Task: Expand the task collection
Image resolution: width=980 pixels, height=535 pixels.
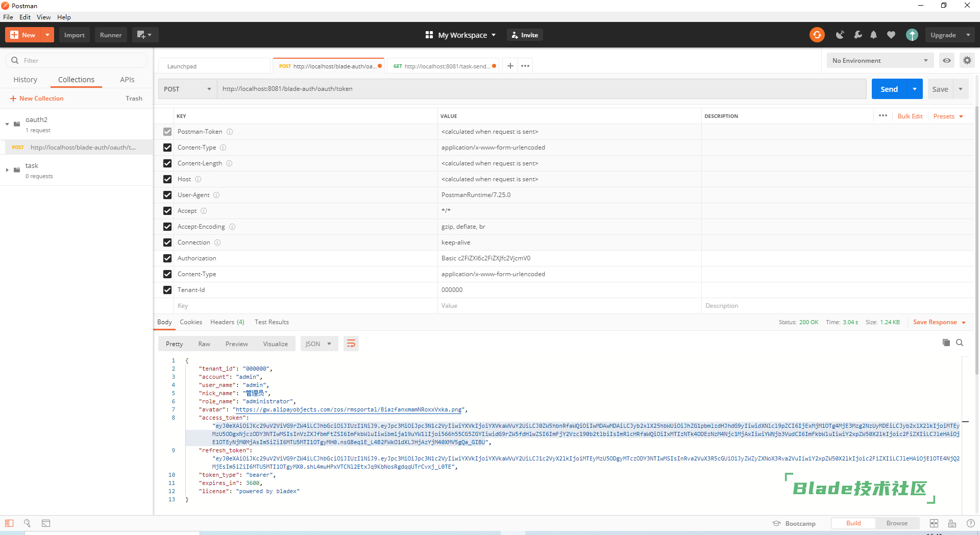Action: tap(7, 170)
